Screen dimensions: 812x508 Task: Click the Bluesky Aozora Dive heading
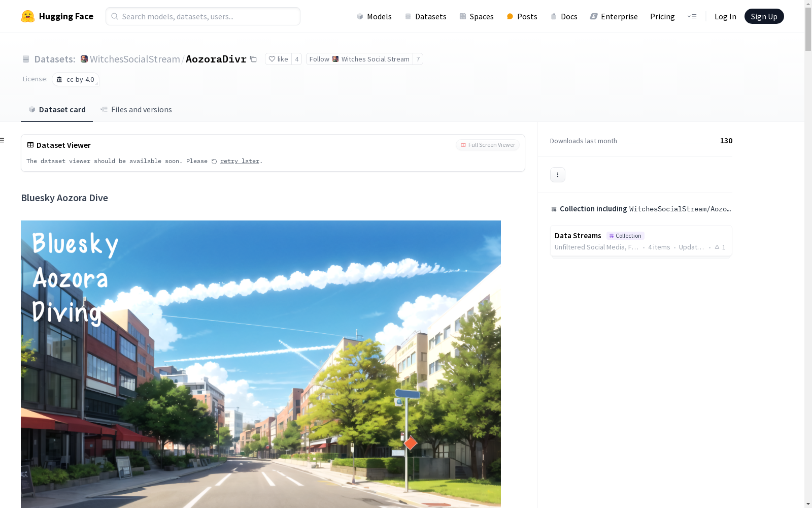coord(64,198)
